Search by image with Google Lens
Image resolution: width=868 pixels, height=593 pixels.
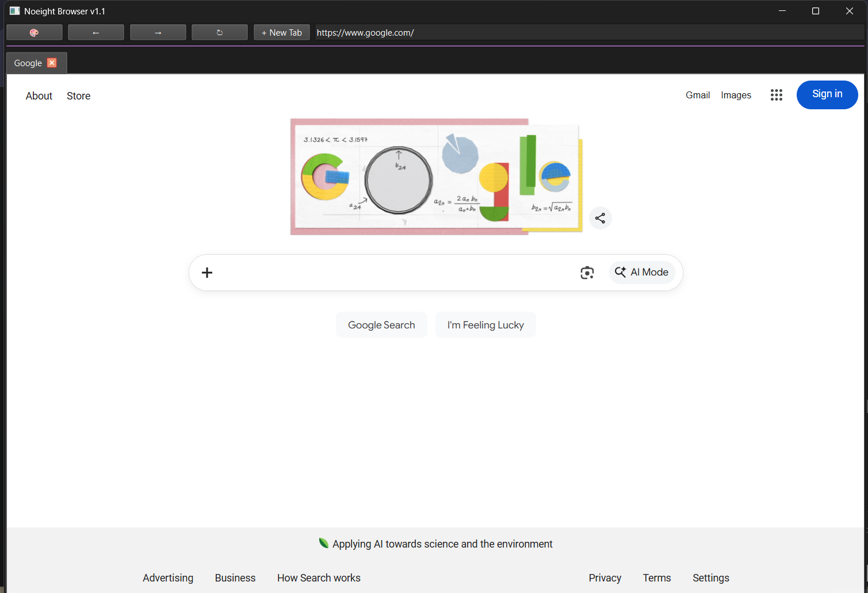tap(587, 272)
